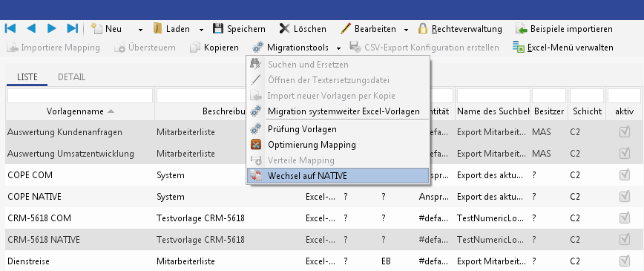The image size is (644, 271).
Task: Click the Rechteverwaltung padlock icon
Action: coord(423,28)
